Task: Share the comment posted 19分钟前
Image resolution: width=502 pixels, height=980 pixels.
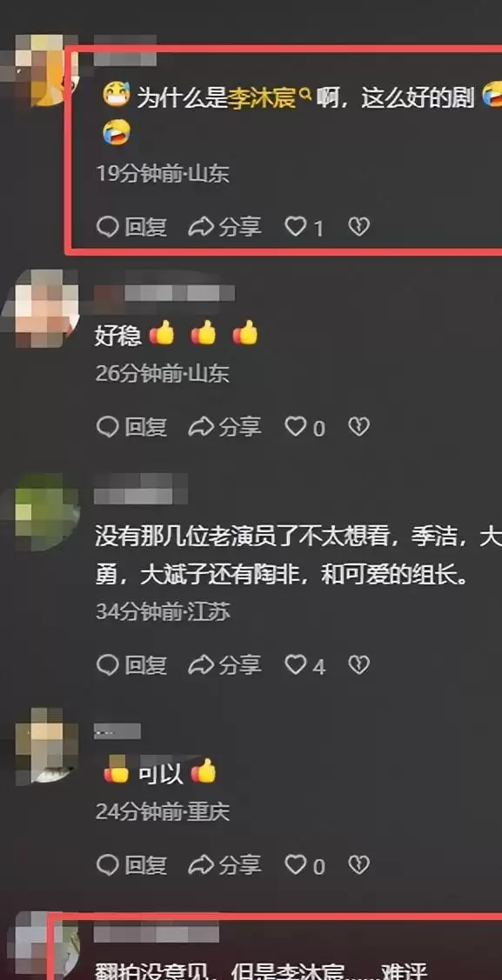Action: pyautogui.click(x=224, y=227)
